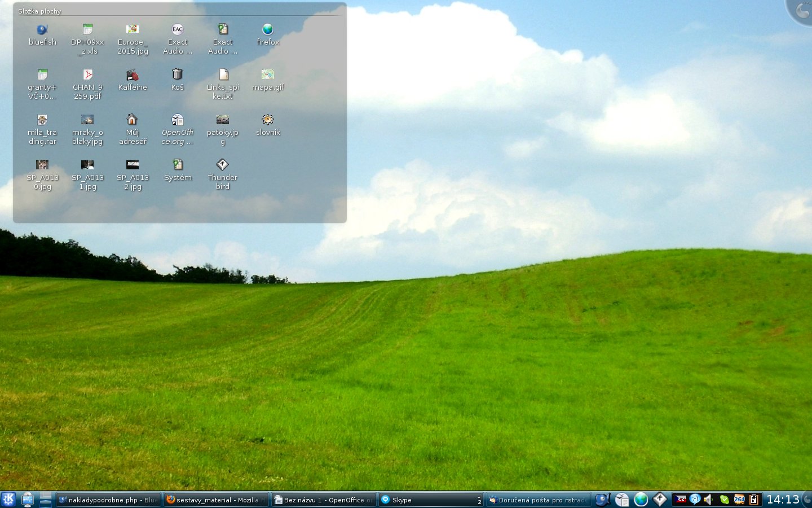Select the granty+VČ+0... spreadsheet file
Viewport: 812px width, 508px height.
42,85
